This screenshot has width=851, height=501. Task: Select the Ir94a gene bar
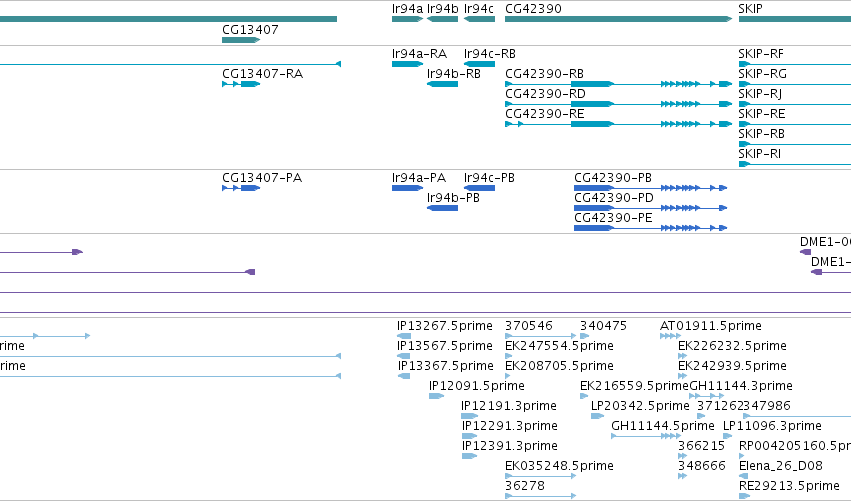tap(407, 19)
